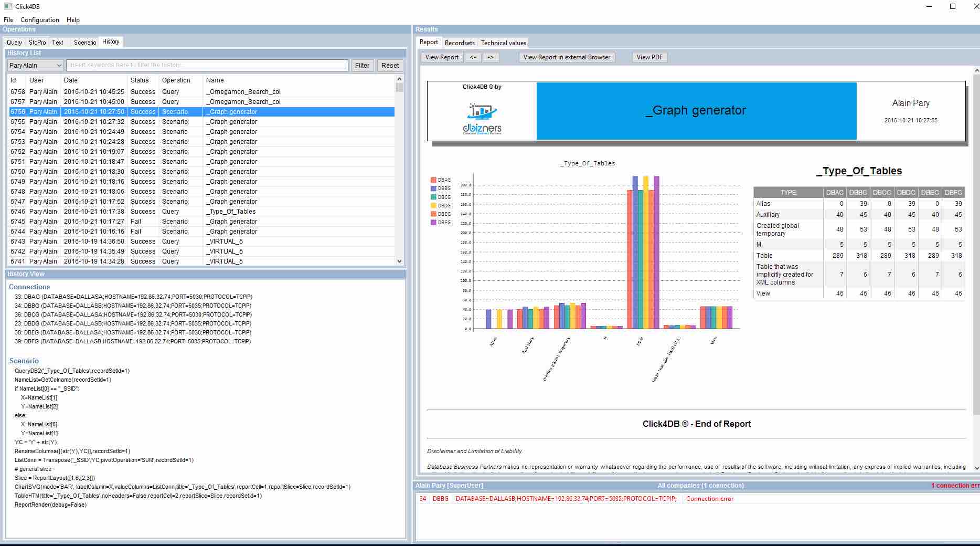Image resolution: width=980 pixels, height=546 pixels.
Task: Click the DBBG legend color swatch
Action: (433, 188)
